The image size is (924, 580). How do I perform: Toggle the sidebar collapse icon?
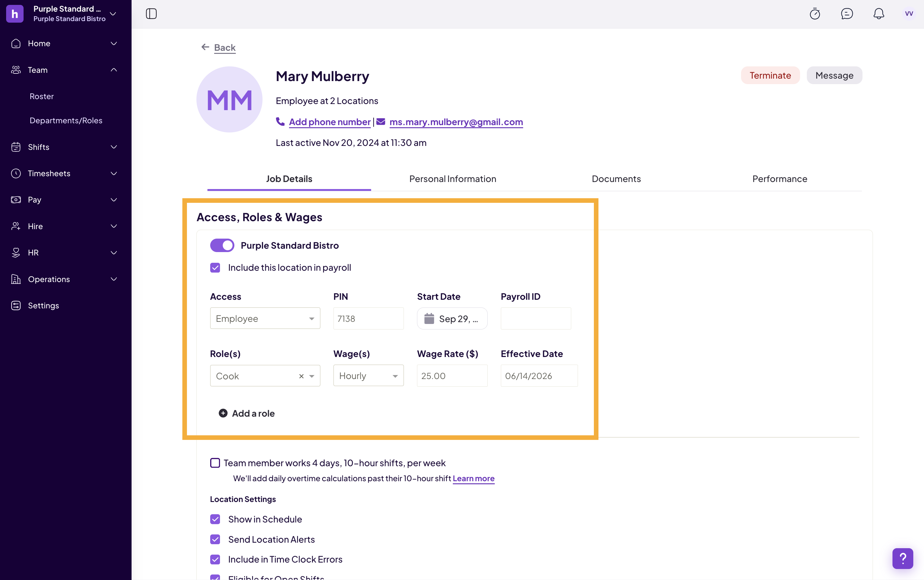pyautogui.click(x=151, y=14)
